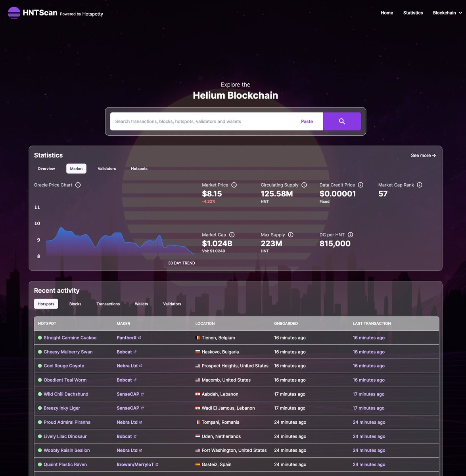Image resolution: width=466 pixels, height=476 pixels.
Task: Select the Market statistics tab
Action: click(76, 169)
